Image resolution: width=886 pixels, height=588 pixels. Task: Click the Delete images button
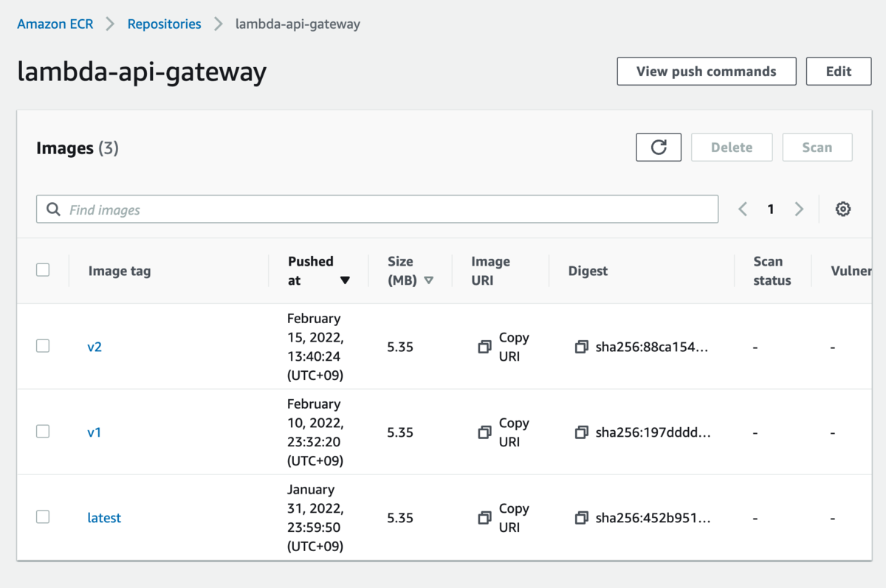coord(732,148)
